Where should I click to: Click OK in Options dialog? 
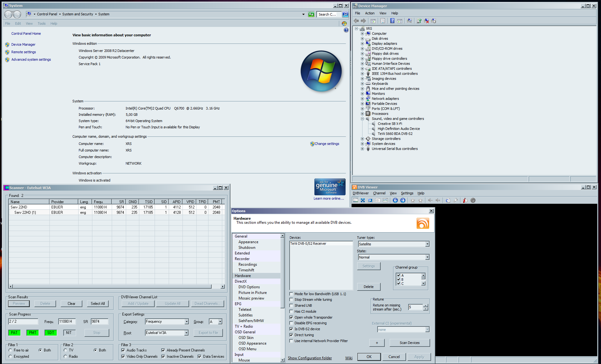click(x=369, y=357)
